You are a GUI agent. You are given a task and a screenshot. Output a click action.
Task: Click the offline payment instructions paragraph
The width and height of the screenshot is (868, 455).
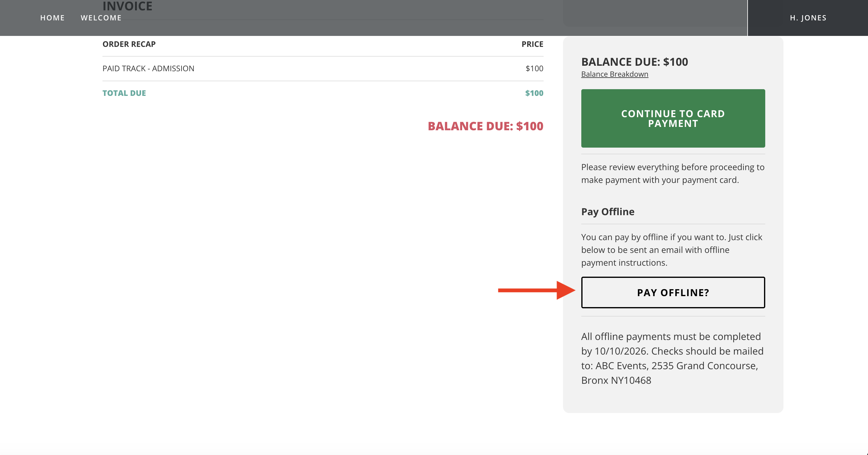(x=671, y=250)
